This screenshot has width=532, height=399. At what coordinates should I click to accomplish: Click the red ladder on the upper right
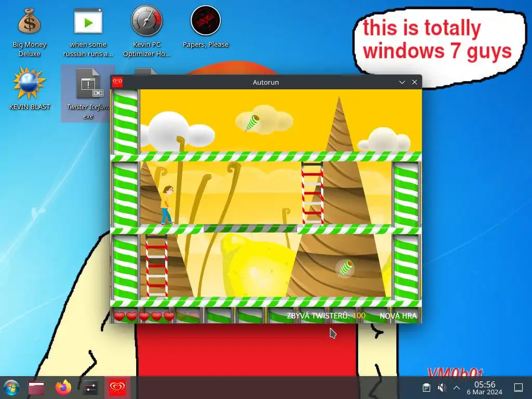pyautogui.click(x=312, y=193)
